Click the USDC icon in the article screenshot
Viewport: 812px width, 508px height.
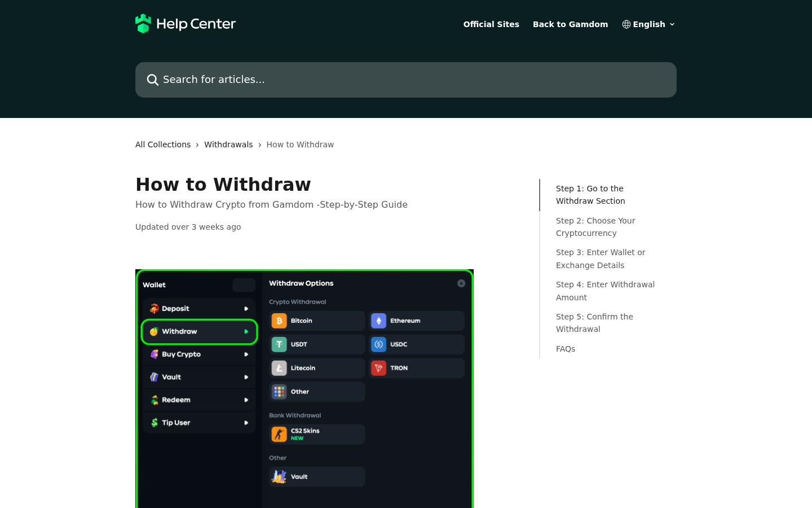click(378, 344)
